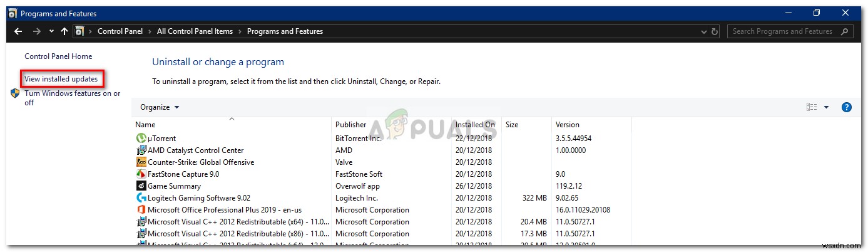Go to Control Panel Home
Viewport: 868px width, 252px height.
coord(58,56)
